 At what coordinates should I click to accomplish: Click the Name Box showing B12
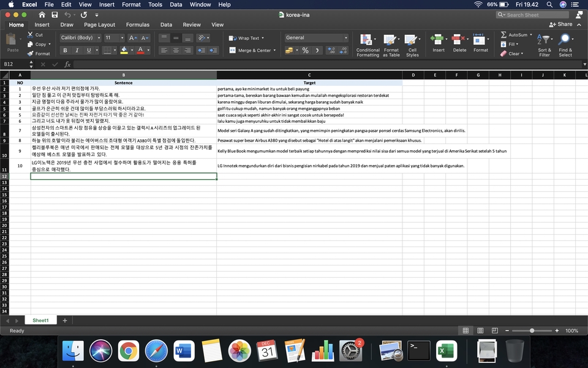[14, 64]
